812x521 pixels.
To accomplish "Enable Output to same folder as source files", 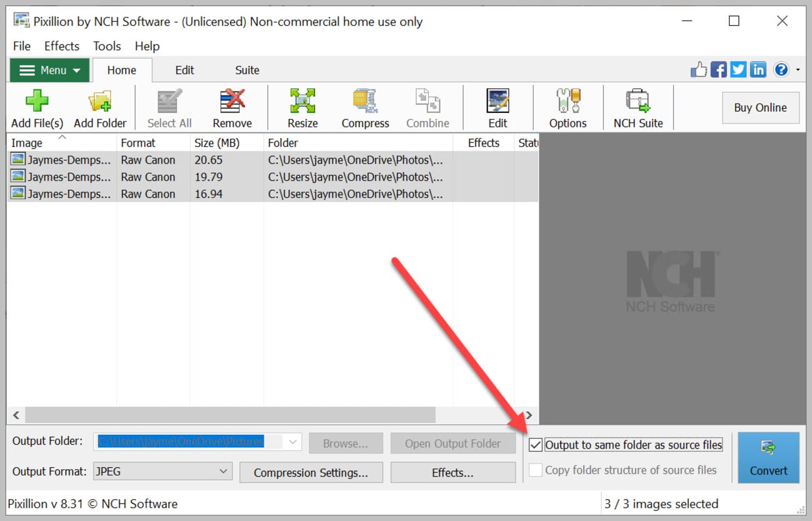I will point(536,444).
